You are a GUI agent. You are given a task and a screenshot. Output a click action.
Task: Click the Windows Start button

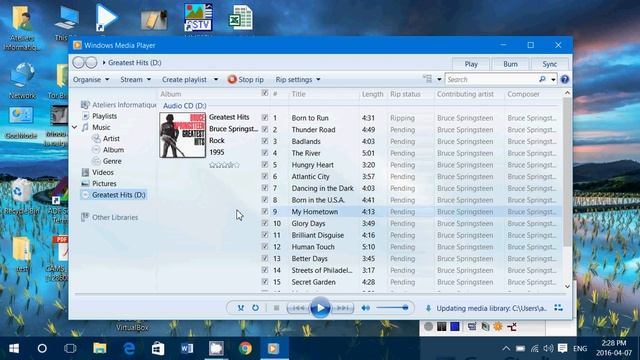coord(14,348)
